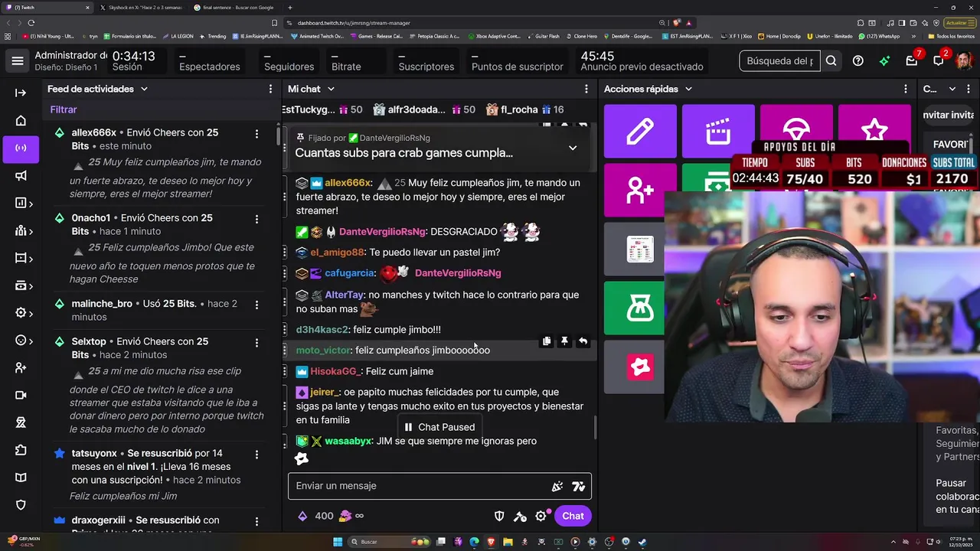Expand the collaboration panel chevron next to C...
This screenshot has width=980, height=551.
click(952, 90)
